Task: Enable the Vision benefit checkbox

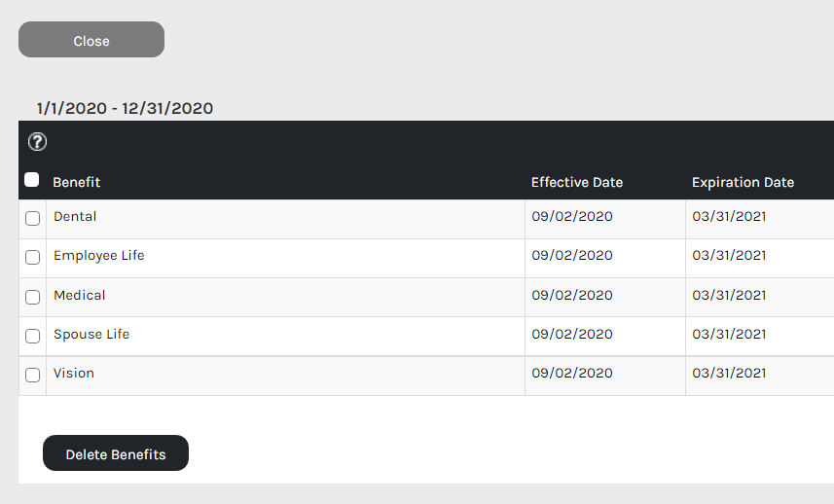Action: pos(32,375)
